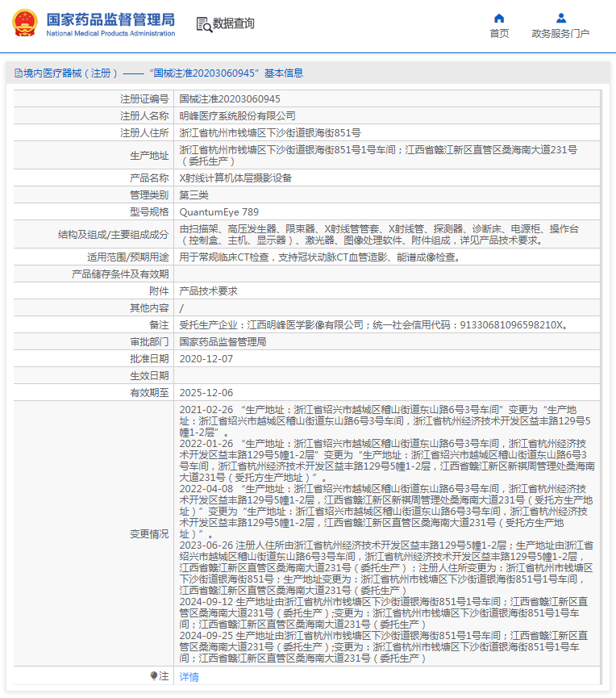Viewport: 616px width, 698px height.
Task: Click model spec QuantumEye 789
Action: [219, 212]
